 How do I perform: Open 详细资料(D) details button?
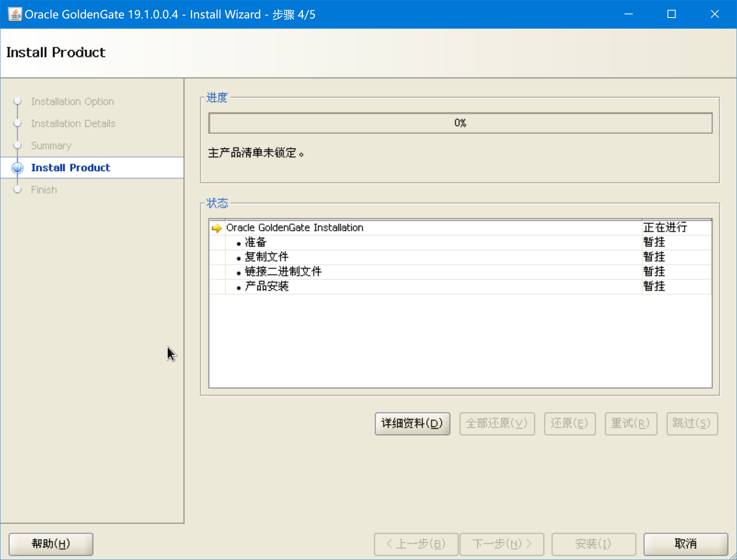[412, 423]
